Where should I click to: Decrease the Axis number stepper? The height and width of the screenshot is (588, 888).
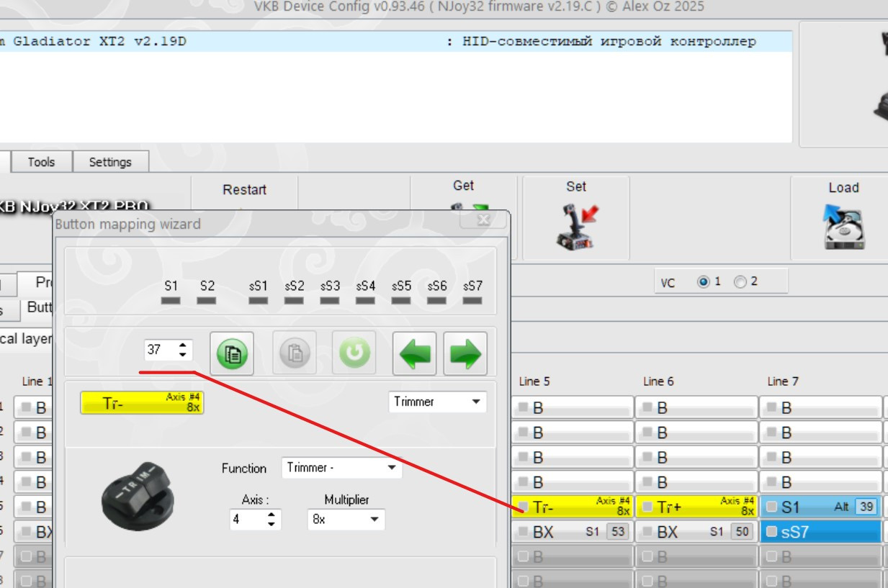[271, 524]
